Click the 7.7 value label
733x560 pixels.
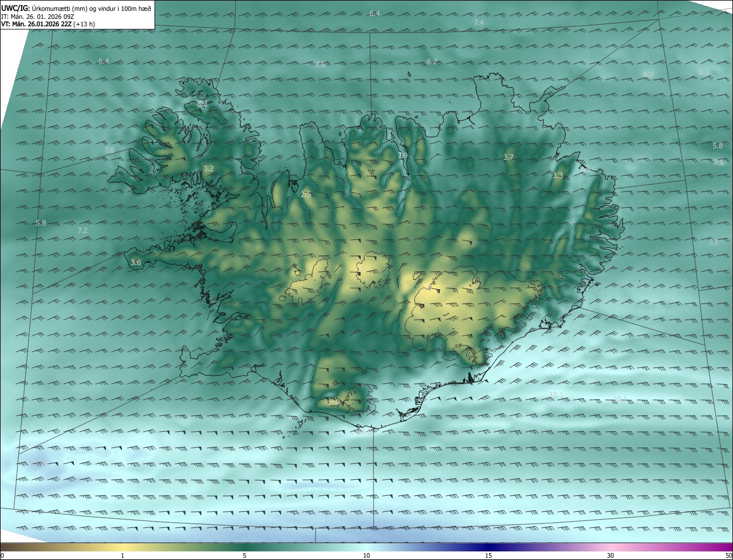tap(713, 243)
